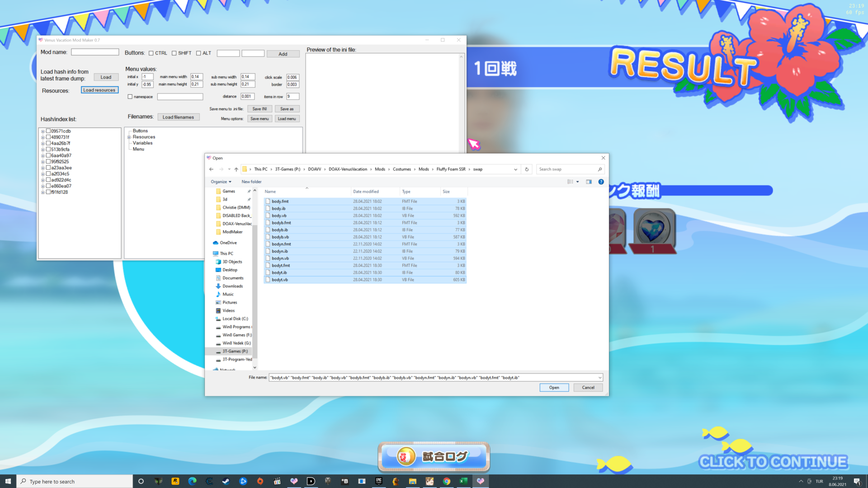The height and width of the screenshot is (488, 868).
Task: Open Downloads folder in sidebar
Action: [x=229, y=286]
